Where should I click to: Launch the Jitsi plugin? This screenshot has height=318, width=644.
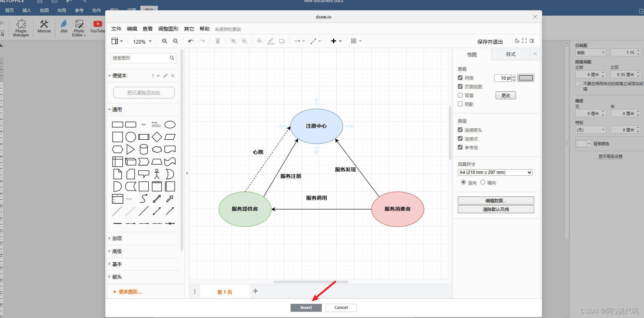pos(64,27)
